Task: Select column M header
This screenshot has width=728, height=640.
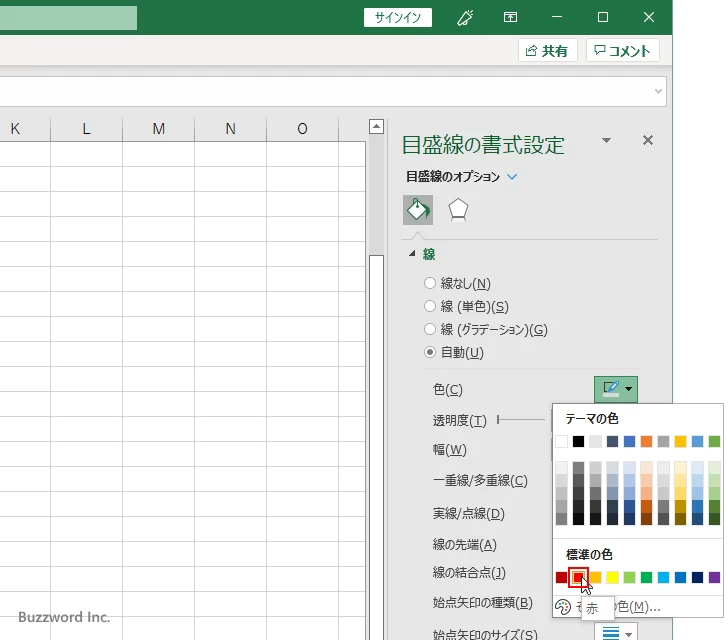Action: pyautogui.click(x=158, y=129)
